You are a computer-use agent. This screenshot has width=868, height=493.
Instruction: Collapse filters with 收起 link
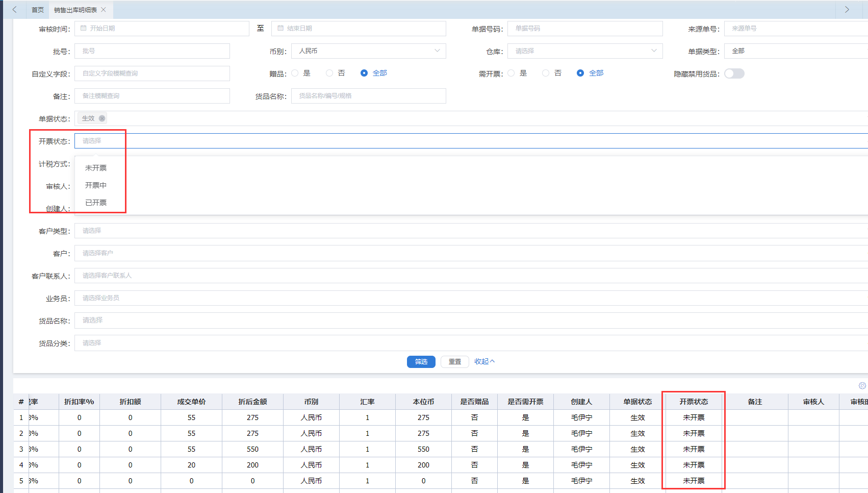point(484,361)
